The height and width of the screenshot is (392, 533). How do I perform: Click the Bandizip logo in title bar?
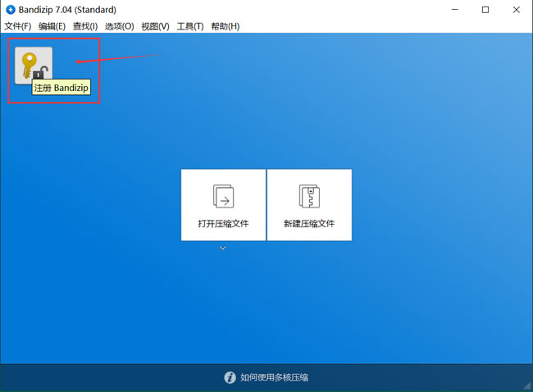pos(11,10)
